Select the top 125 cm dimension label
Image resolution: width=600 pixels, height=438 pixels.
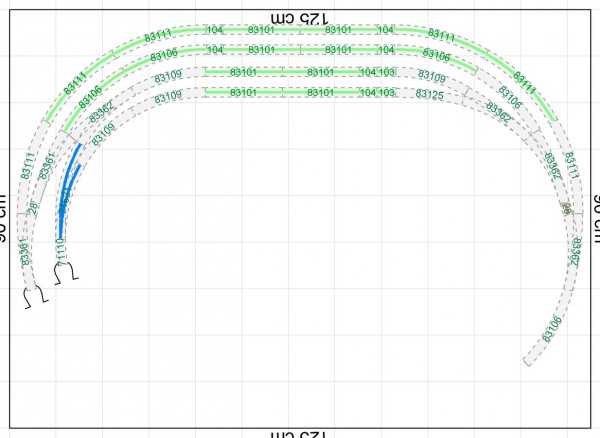pos(300,18)
